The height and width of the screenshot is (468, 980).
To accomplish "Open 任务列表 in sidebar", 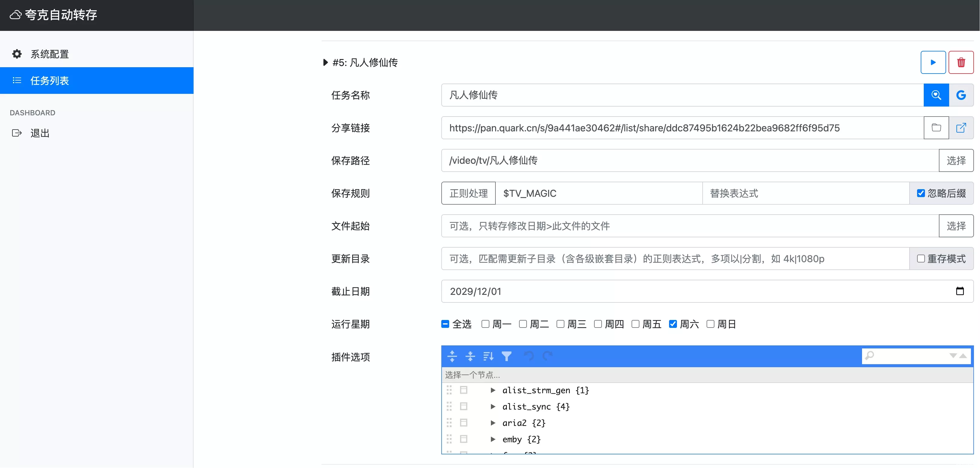I will point(96,80).
